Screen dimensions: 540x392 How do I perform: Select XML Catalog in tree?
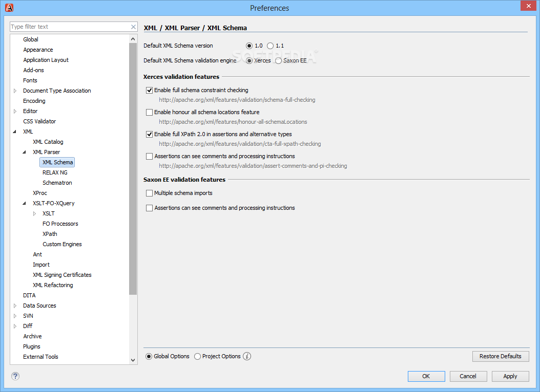pos(48,142)
